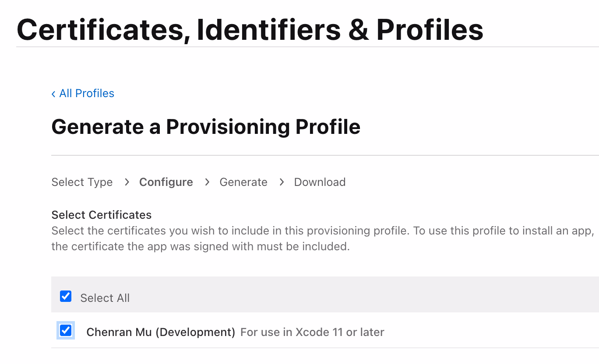Go to the Select Type step

[x=82, y=182]
